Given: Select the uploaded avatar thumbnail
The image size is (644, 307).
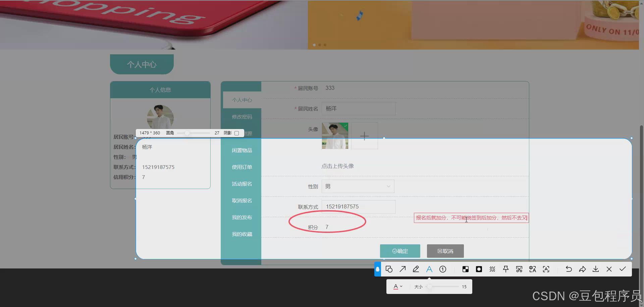Looking at the screenshot, I should pos(335,136).
